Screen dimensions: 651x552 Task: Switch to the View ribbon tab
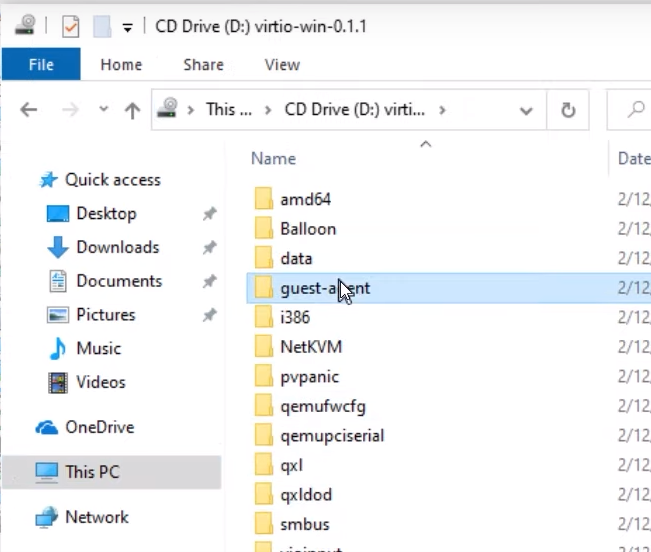(x=282, y=65)
